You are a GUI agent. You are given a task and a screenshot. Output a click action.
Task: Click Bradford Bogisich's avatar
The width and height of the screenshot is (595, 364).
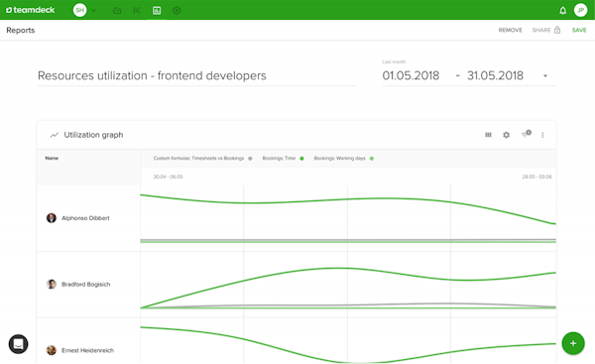[x=52, y=284]
